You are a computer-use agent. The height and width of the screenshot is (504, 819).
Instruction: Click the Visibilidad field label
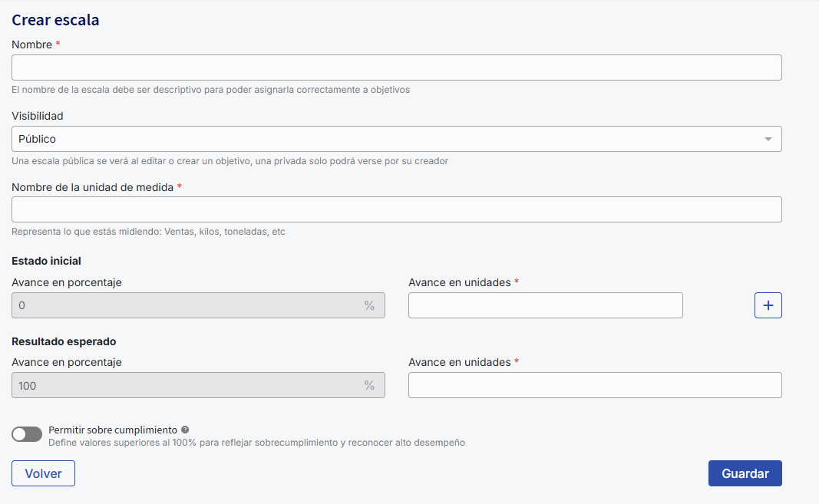(x=38, y=116)
